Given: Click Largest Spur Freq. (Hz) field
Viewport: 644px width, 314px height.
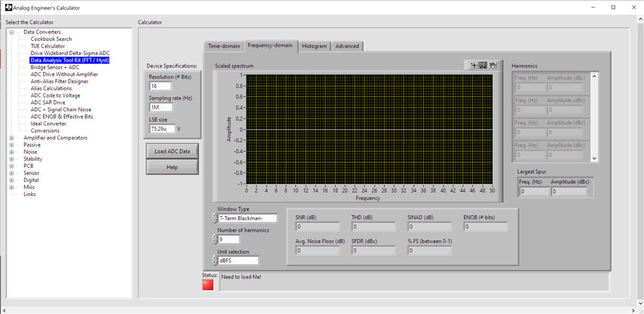Looking at the screenshot, I should pyautogui.click(x=534, y=191).
